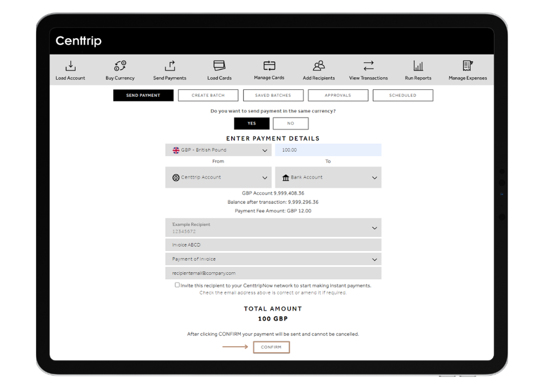Open the Load Account icon
This screenshot has width=545, height=392.
(x=70, y=66)
